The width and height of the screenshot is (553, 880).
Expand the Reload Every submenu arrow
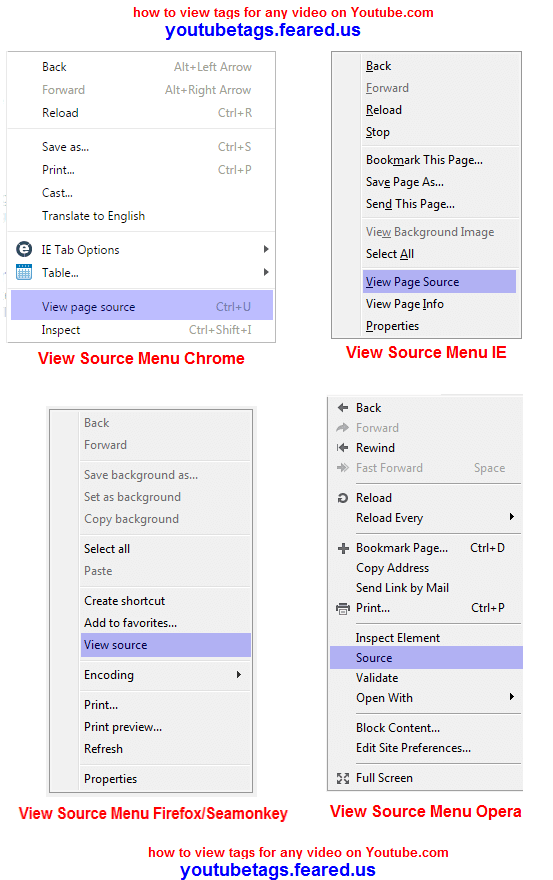[x=511, y=517]
